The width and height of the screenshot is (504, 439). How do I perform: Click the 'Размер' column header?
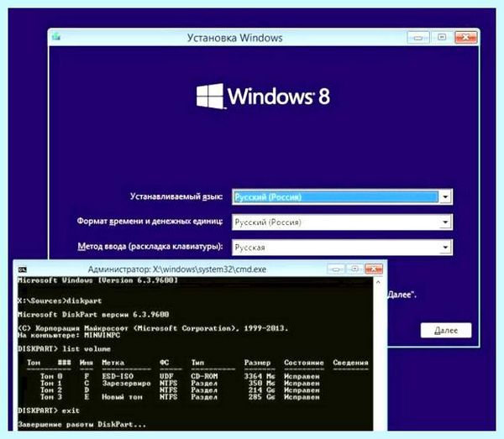[x=257, y=363]
